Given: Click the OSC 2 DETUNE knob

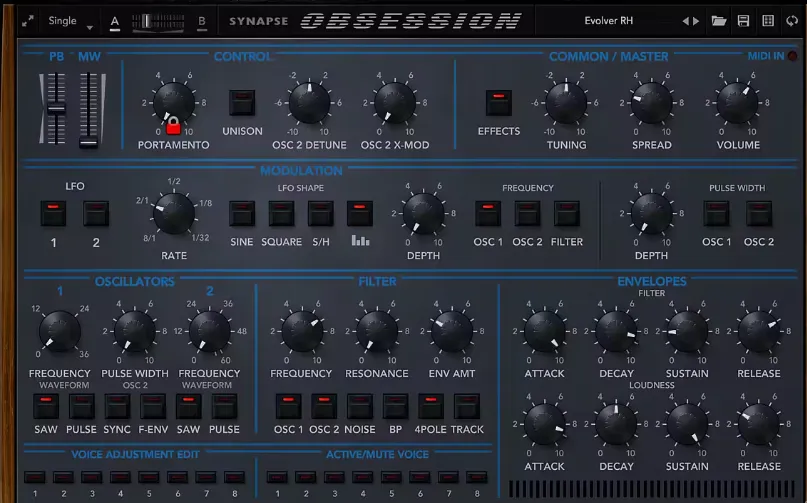Looking at the screenshot, I should coord(309,102).
